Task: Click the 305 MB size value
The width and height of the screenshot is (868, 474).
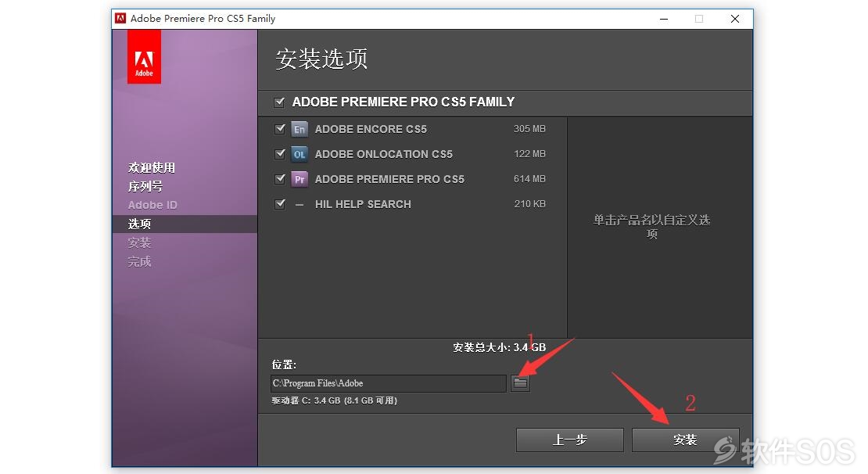Action: [x=529, y=129]
